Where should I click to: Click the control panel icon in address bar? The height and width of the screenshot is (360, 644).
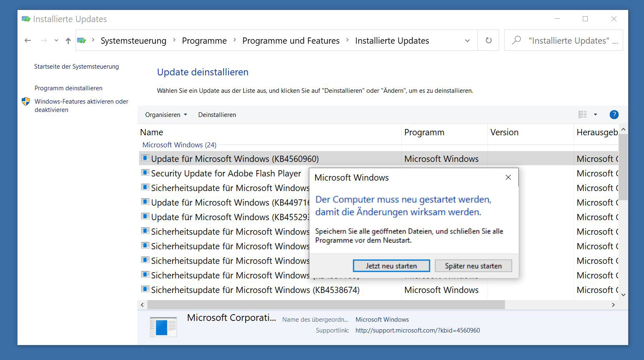(82, 40)
